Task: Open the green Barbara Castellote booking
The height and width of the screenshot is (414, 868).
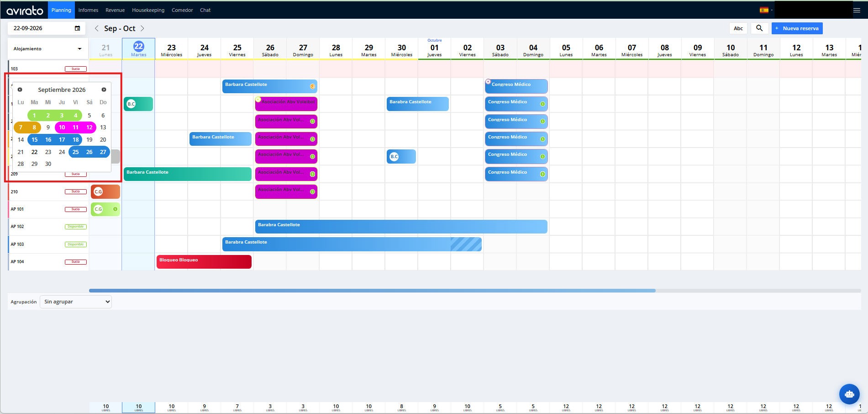Action: click(x=188, y=174)
